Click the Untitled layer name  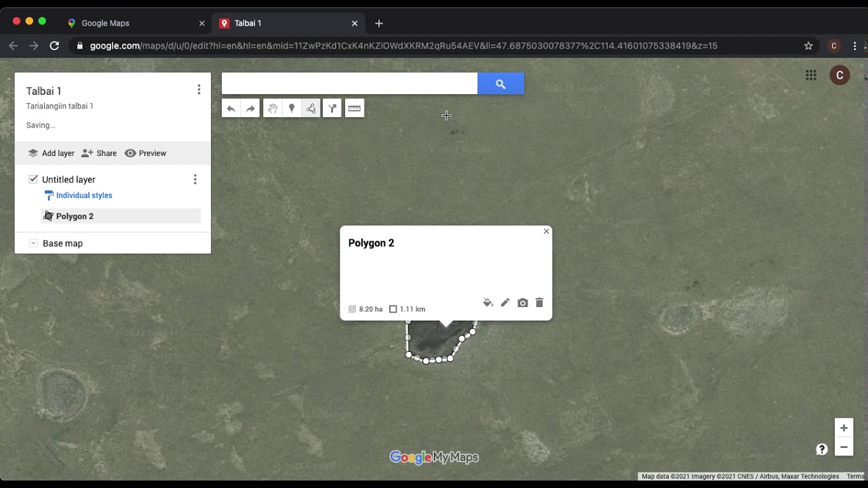pos(68,180)
